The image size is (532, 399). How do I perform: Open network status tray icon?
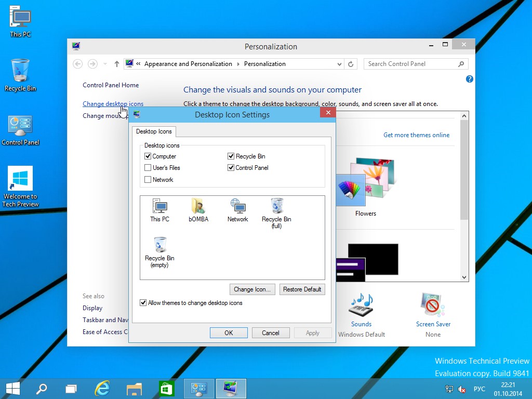coord(449,389)
